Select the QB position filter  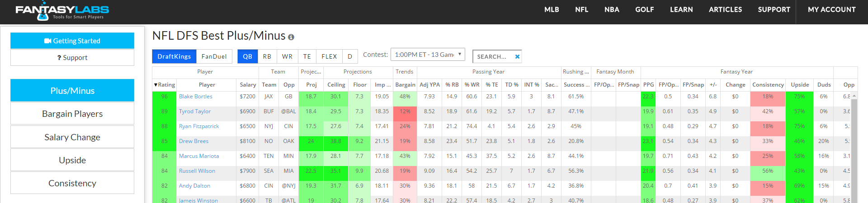248,56
